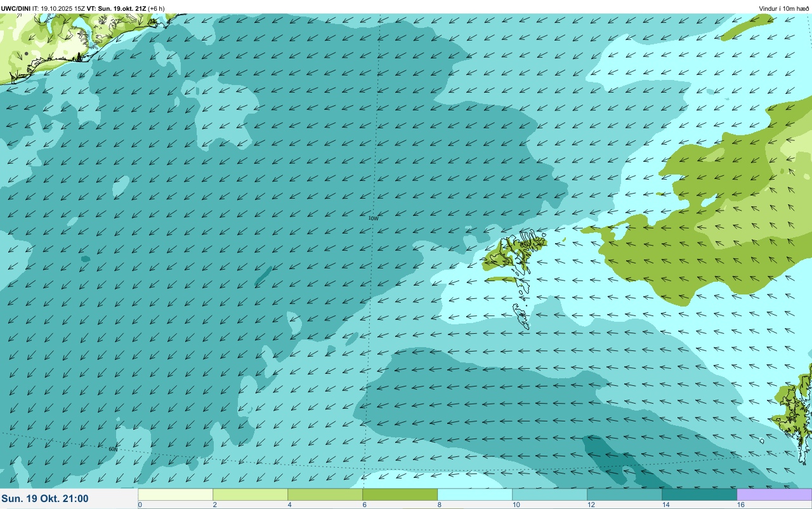Click the '10W' longitude label
Image resolution: width=812 pixels, height=509 pixels.
(x=373, y=218)
